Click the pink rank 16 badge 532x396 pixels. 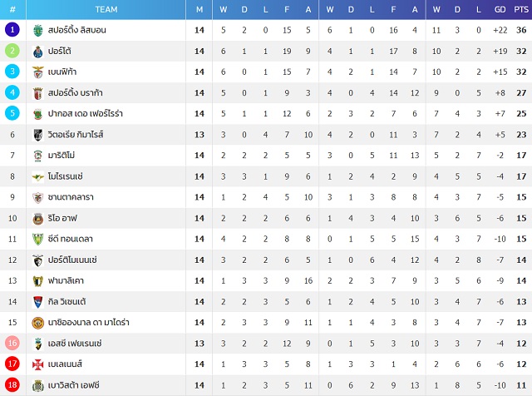tap(12, 343)
